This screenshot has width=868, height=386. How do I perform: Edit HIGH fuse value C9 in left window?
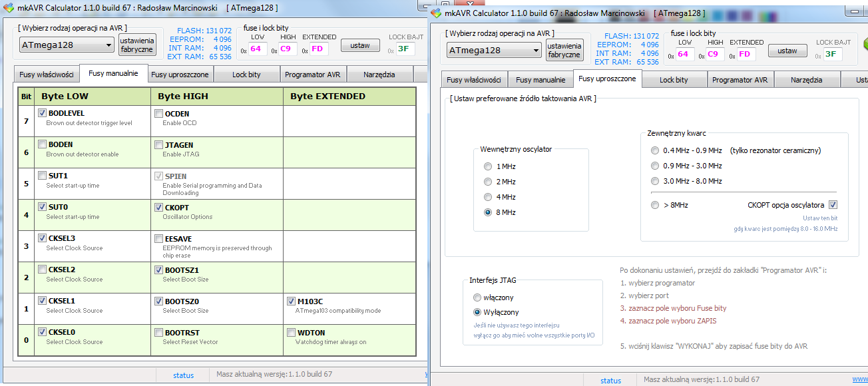(x=288, y=49)
